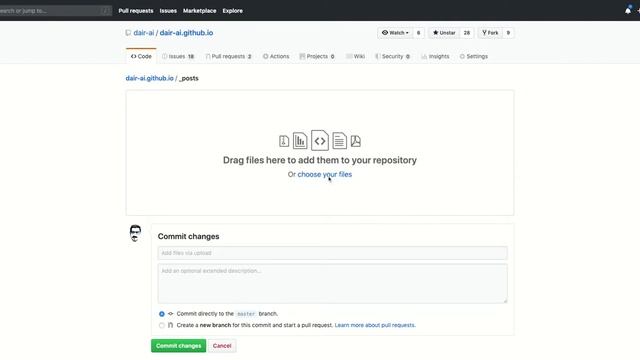The image size is (640, 360).
Task: Fork the repository
Action: 490,33
